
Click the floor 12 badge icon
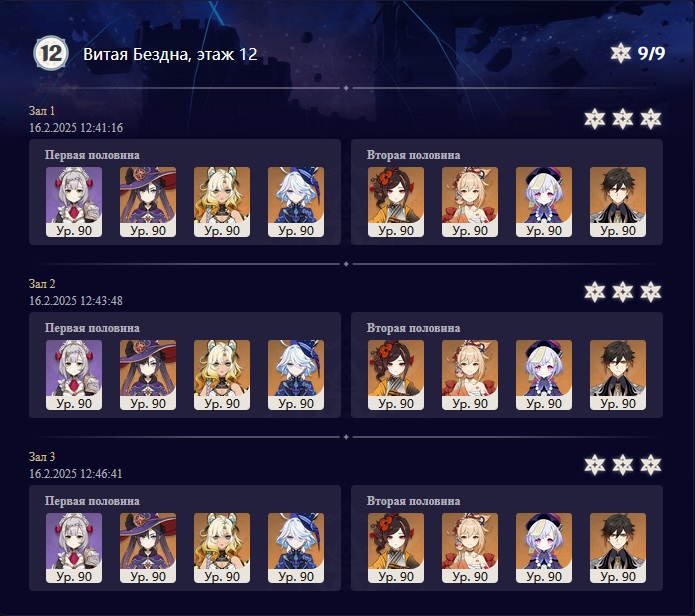[51, 53]
